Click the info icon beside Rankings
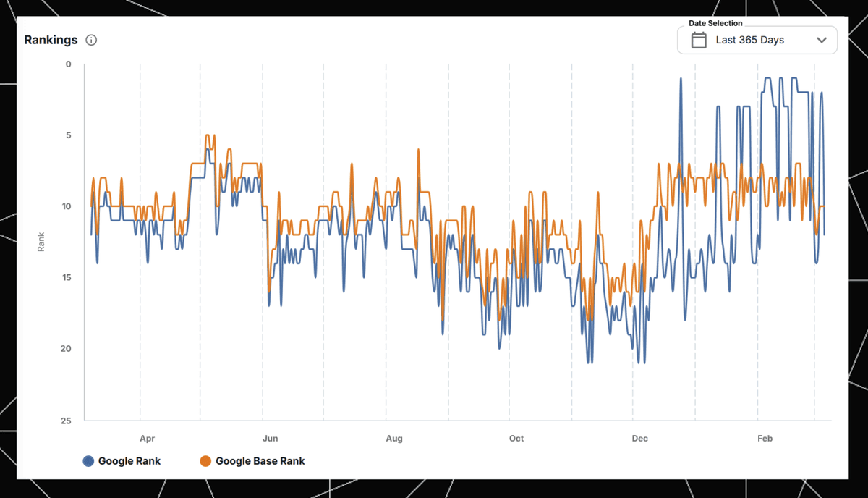The image size is (868, 498). tap(91, 40)
